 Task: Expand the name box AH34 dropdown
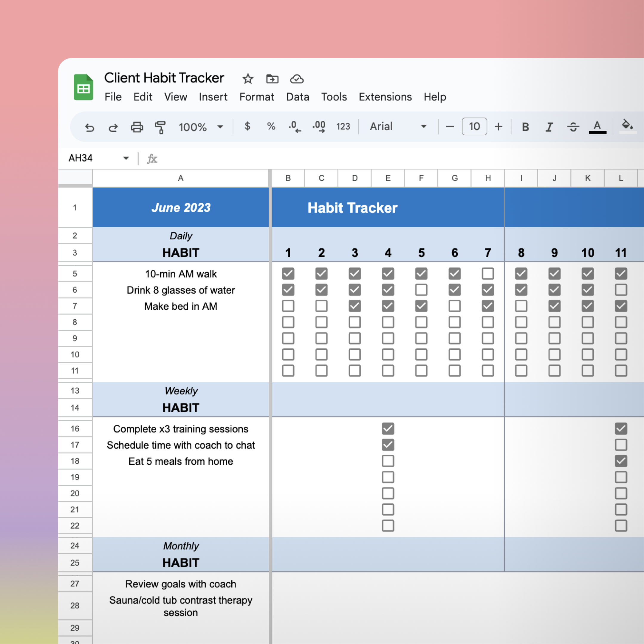(126, 158)
